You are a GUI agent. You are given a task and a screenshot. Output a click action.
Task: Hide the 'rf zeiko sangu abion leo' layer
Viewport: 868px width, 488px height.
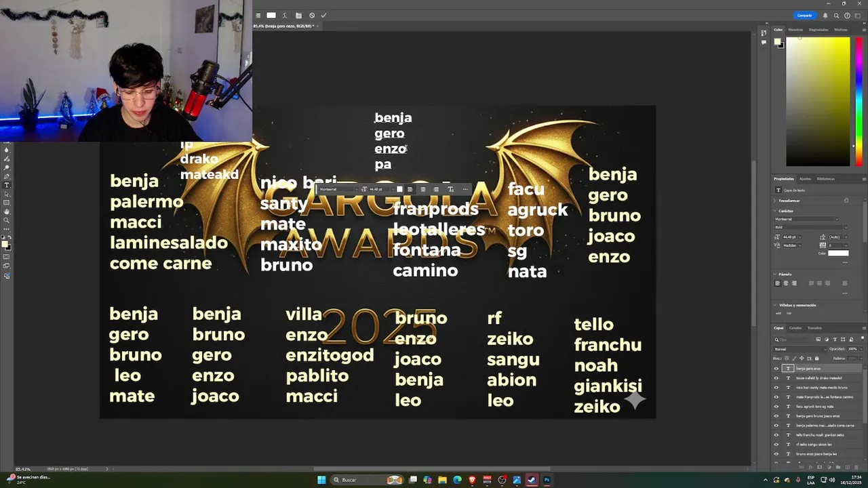(776, 445)
